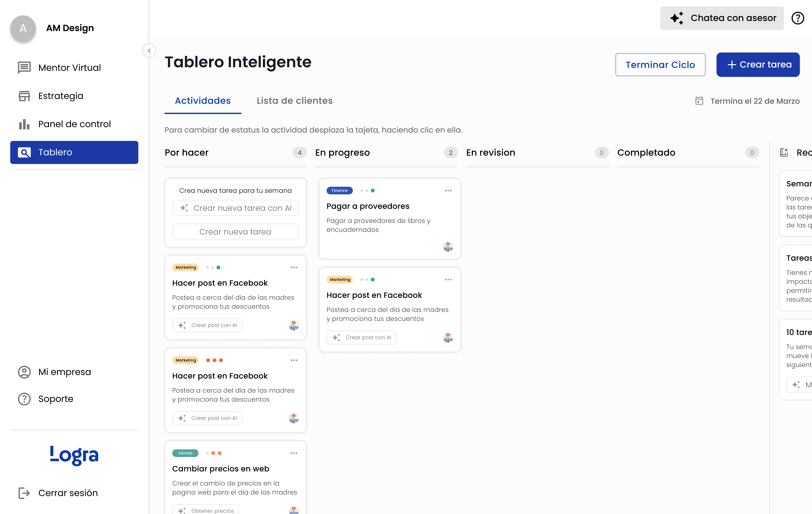Open the options menu on Cambiar precios en web card
The image size is (812, 514).
click(294, 453)
